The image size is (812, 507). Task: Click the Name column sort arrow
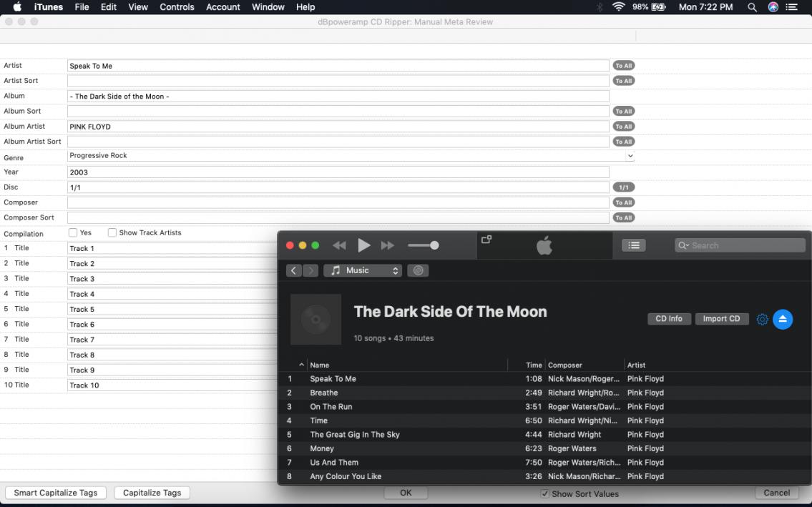pyautogui.click(x=301, y=365)
